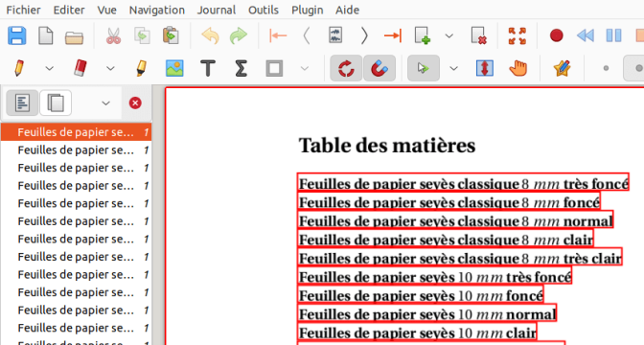Follow link seyès 10 mm clair
The image size is (644, 345).
[x=417, y=332]
